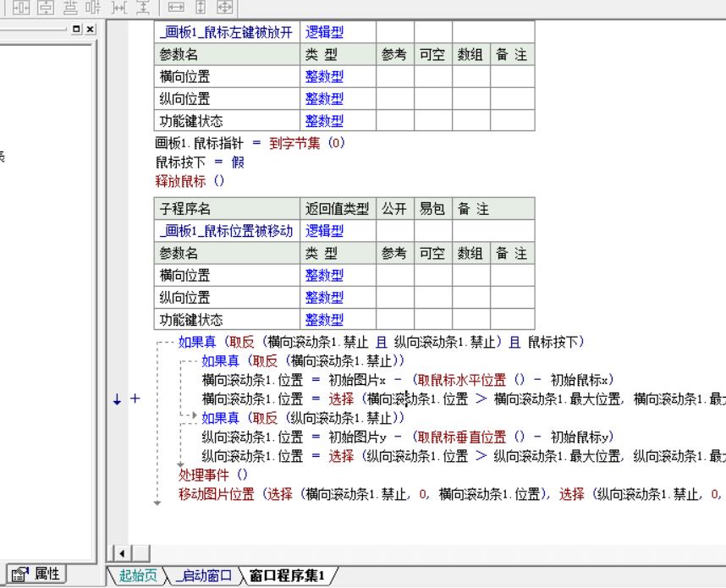Click code line 释放鼠标 ()
This screenshot has width=726, height=588.
point(190,181)
